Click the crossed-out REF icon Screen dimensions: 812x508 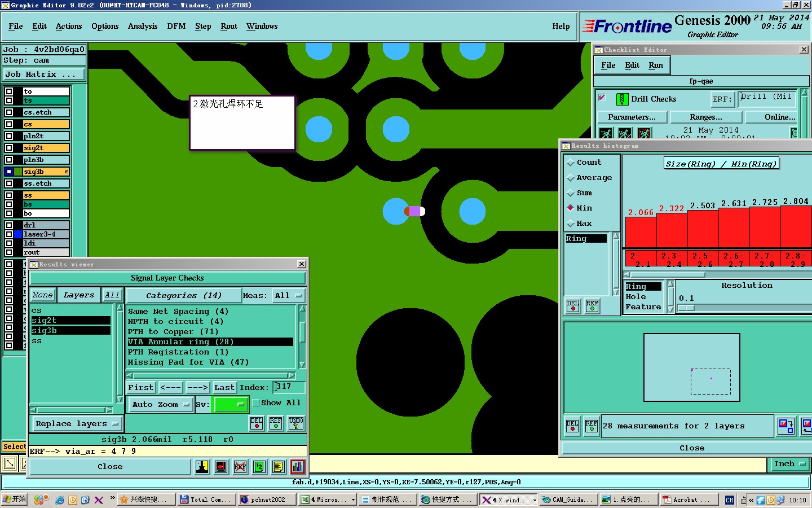[240, 467]
